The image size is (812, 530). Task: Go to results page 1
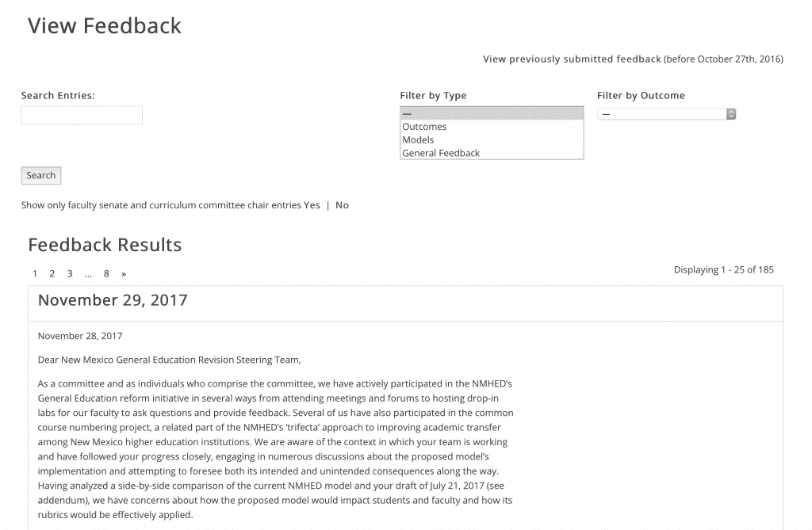pyautogui.click(x=35, y=274)
